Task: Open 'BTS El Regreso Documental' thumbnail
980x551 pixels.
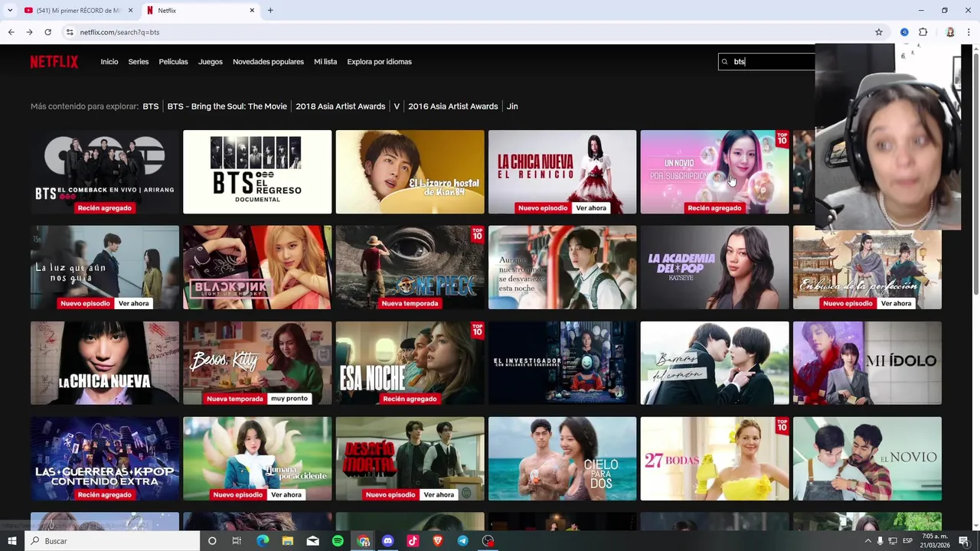Action: tap(257, 172)
